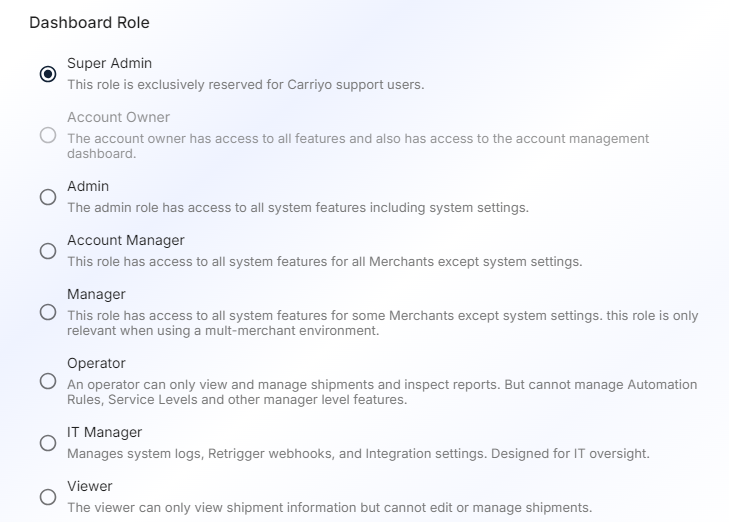Click the "Operator" role label text
This screenshot has width=729, height=522.
click(x=98, y=364)
